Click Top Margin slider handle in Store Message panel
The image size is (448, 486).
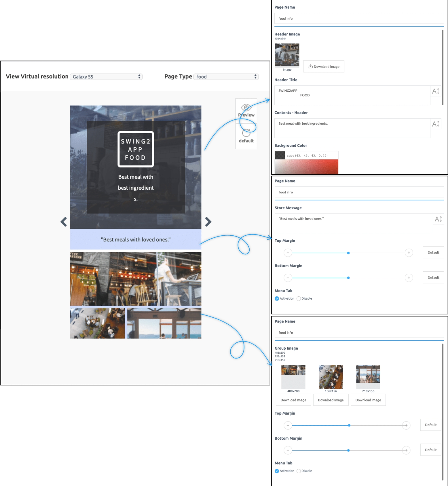(348, 253)
